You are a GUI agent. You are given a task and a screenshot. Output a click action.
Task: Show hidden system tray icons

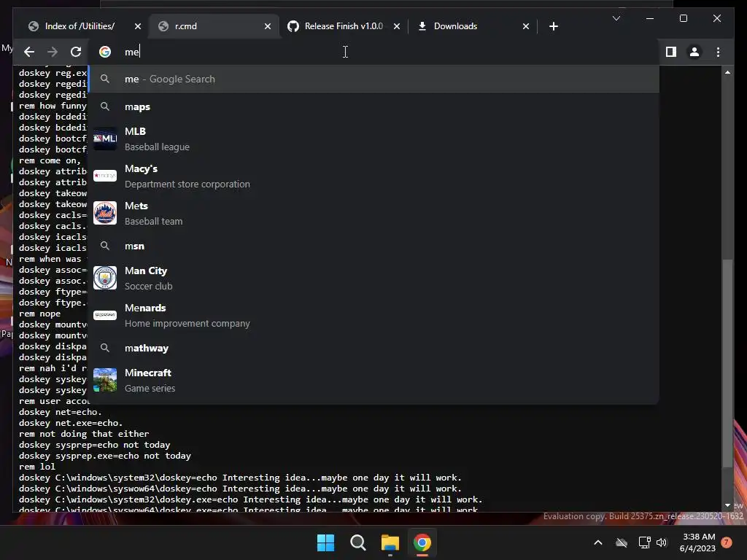[x=598, y=542]
